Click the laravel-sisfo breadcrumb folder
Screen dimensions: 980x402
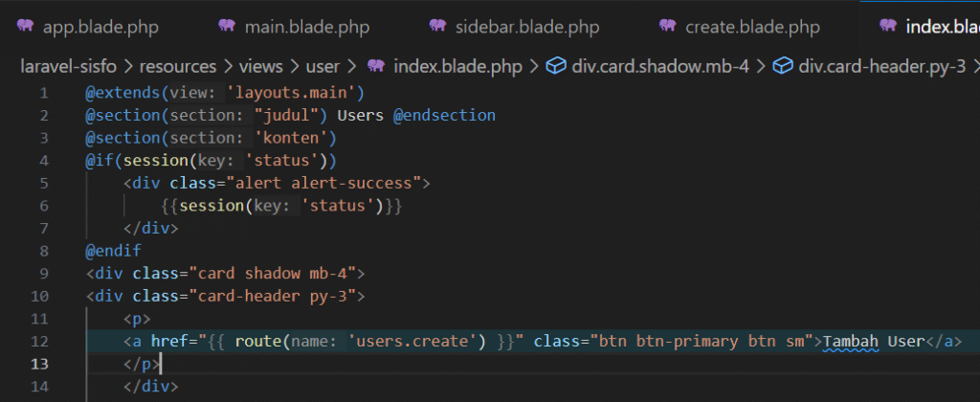pos(74,66)
